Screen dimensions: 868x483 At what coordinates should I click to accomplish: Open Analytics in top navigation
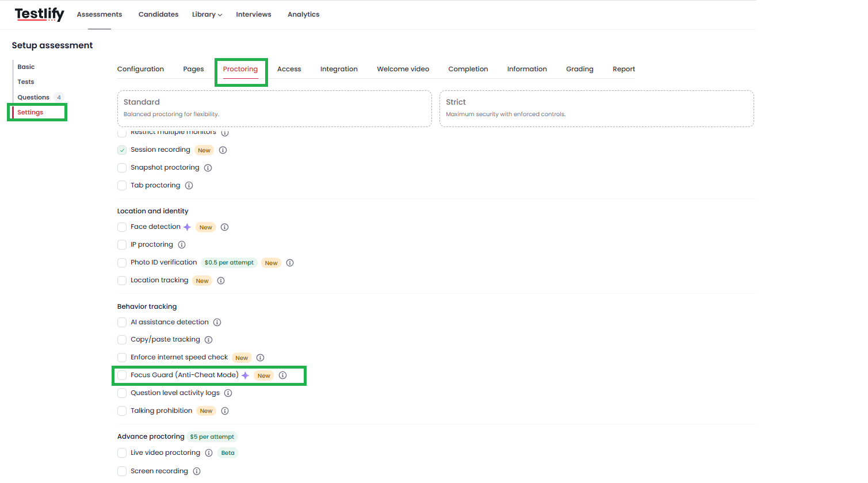(304, 14)
